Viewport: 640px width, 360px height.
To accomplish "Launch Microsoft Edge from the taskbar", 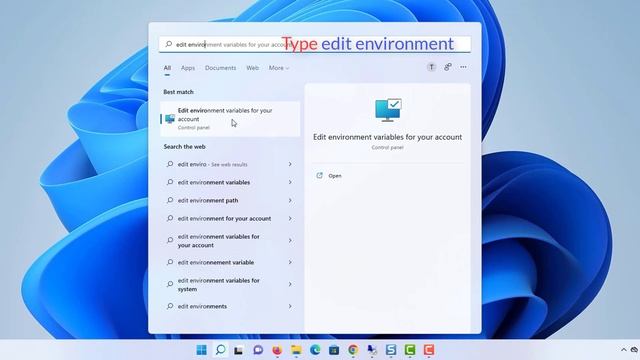I will 315,350.
